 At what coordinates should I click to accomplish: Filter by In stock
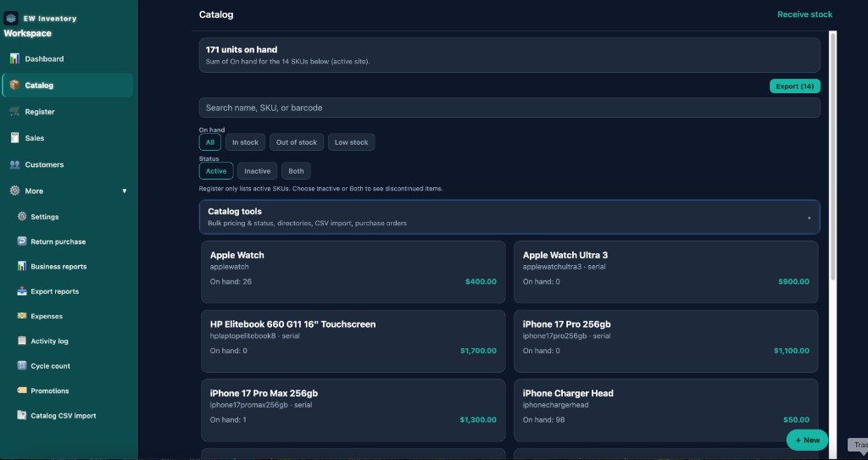point(245,142)
